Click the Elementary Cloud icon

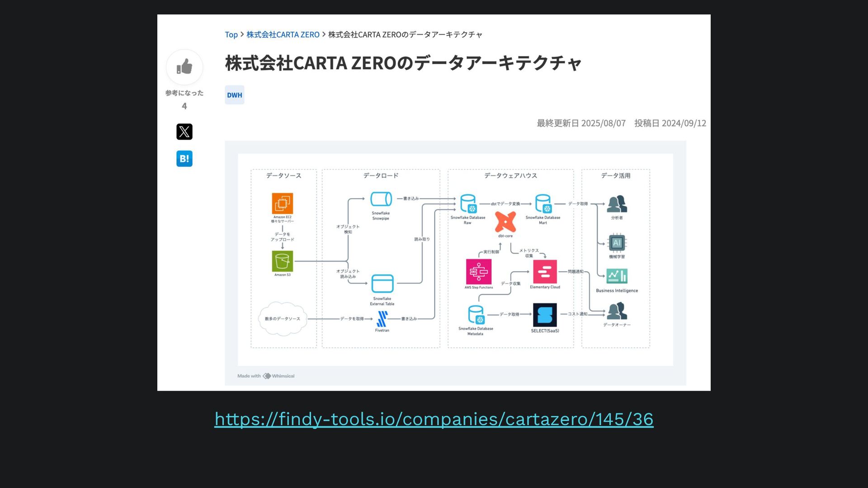click(x=545, y=271)
